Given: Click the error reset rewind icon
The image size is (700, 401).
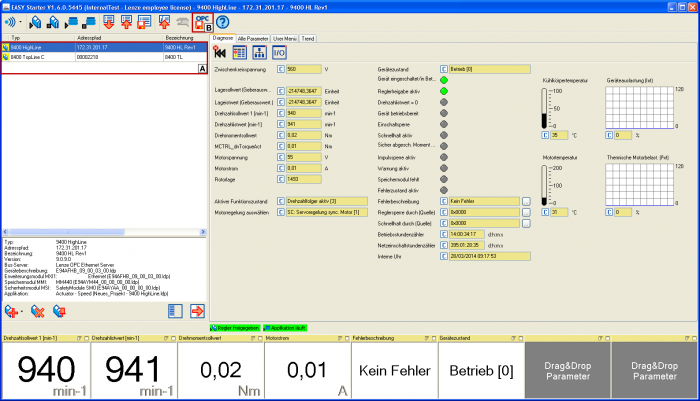Looking at the screenshot, I should [220, 53].
